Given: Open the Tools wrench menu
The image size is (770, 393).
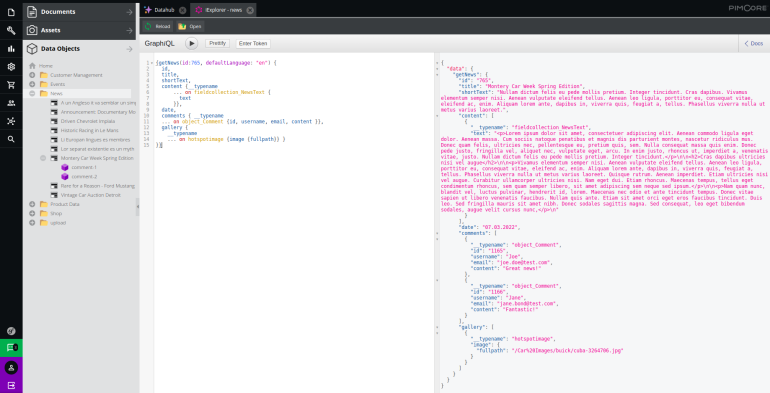Looking at the screenshot, I should point(11,30).
